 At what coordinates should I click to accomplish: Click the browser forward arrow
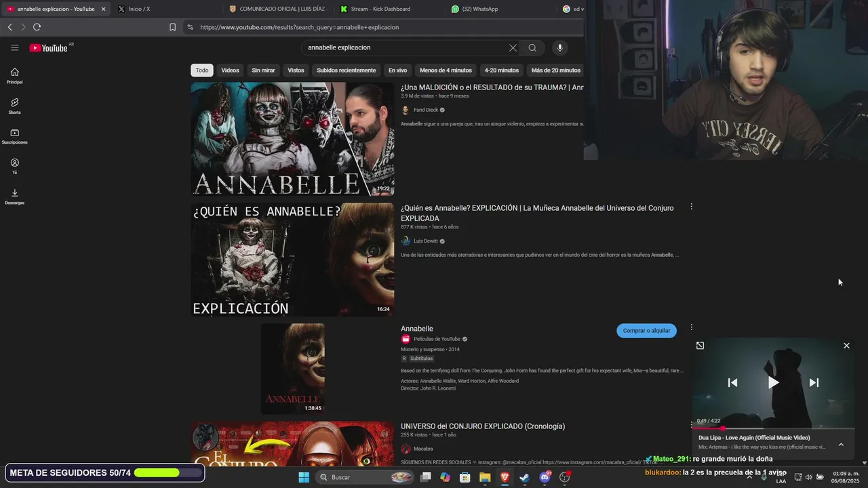coord(23,27)
